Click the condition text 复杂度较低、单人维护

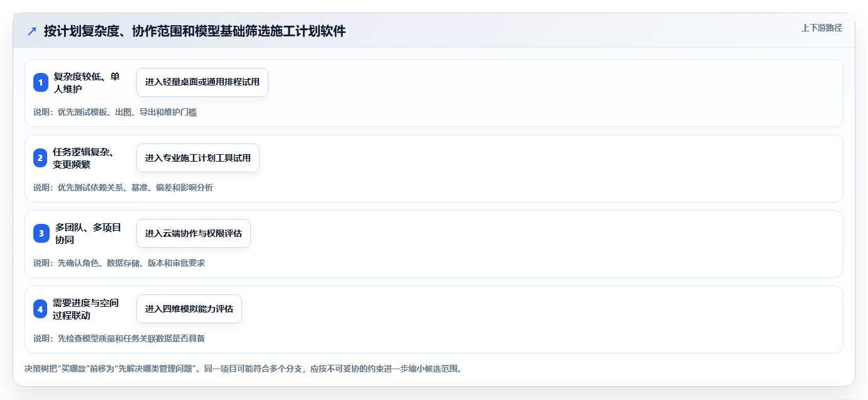click(x=87, y=82)
